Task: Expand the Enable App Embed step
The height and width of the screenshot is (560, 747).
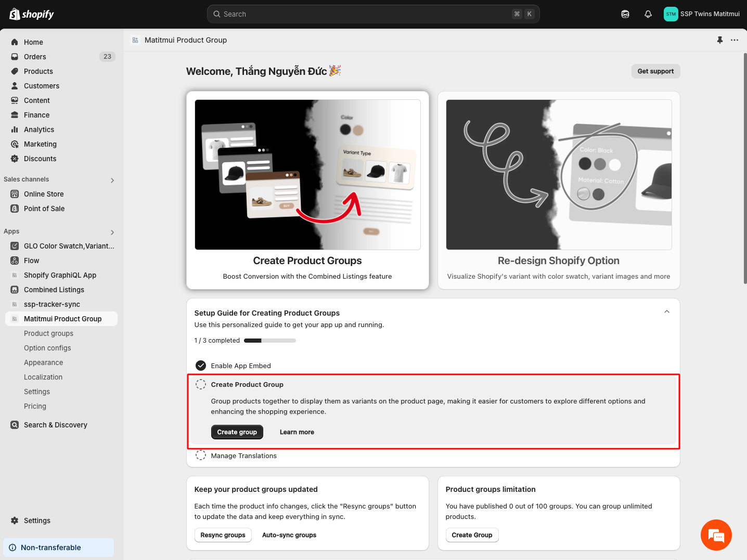Action: click(241, 366)
